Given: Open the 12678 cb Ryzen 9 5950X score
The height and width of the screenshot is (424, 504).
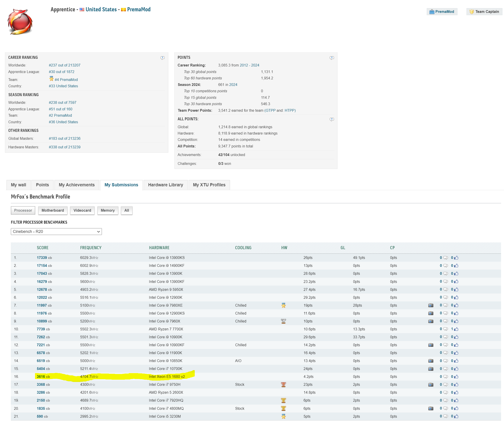Looking at the screenshot, I should [x=44, y=289].
